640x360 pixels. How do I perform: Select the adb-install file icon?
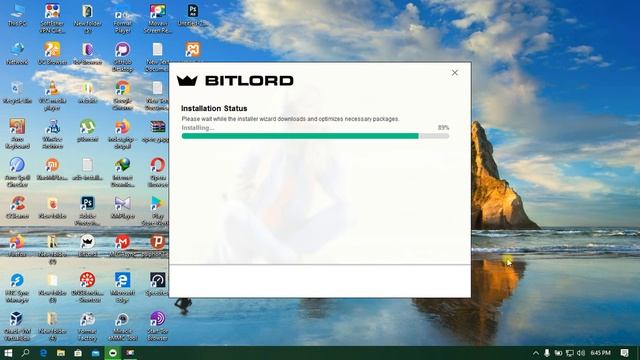click(x=87, y=169)
